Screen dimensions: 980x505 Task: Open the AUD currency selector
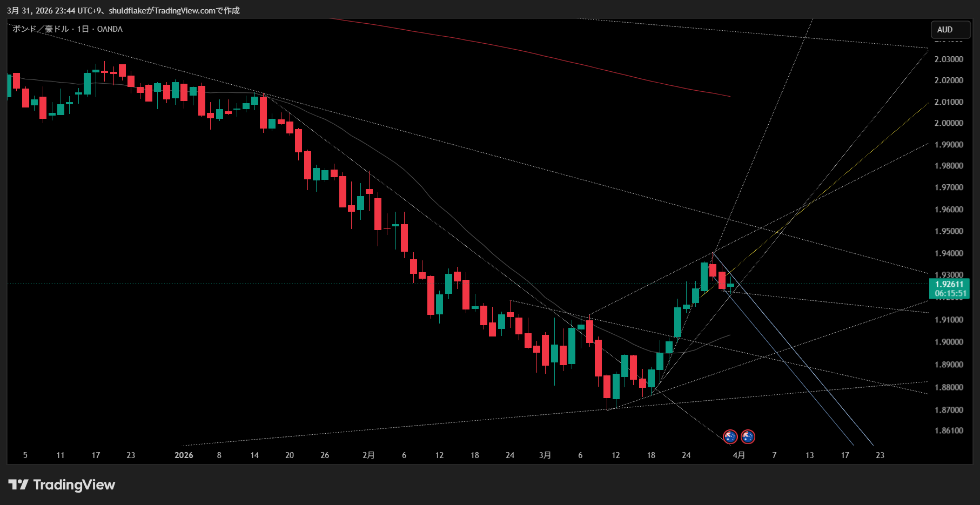click(950, 30)
